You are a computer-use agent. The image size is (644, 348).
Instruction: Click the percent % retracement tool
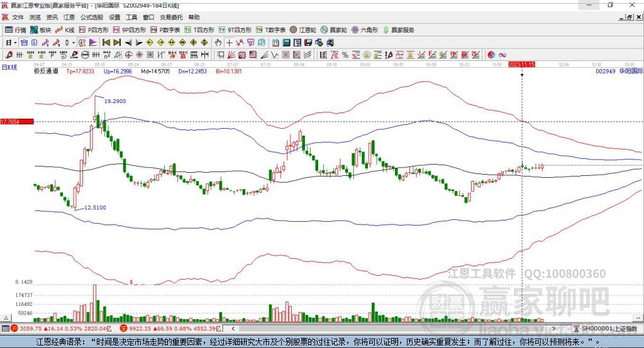click(x=345, y=55)
